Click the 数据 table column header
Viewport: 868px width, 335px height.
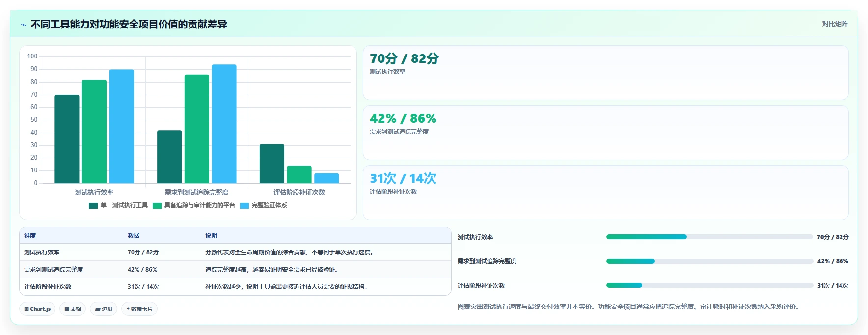tap(134, 236)
